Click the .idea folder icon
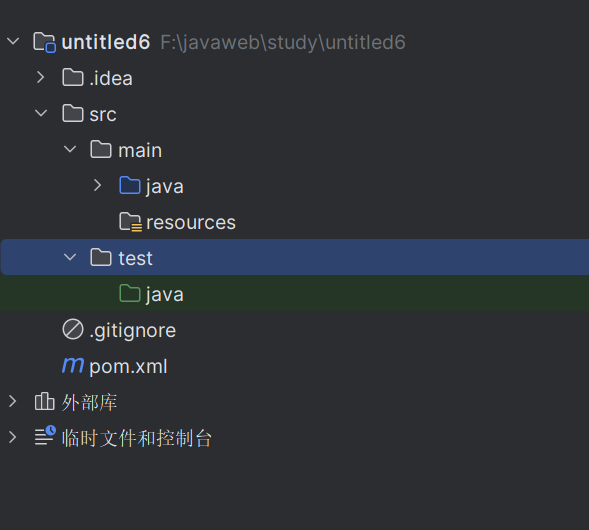Image resolution: width=589 pixels, height=530 pixels. coord(73,78)
